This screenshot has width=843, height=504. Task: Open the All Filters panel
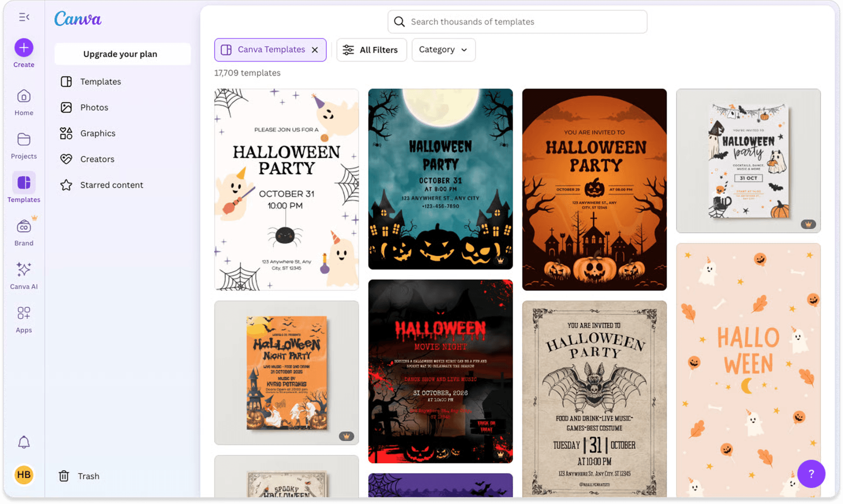(371, 50)
